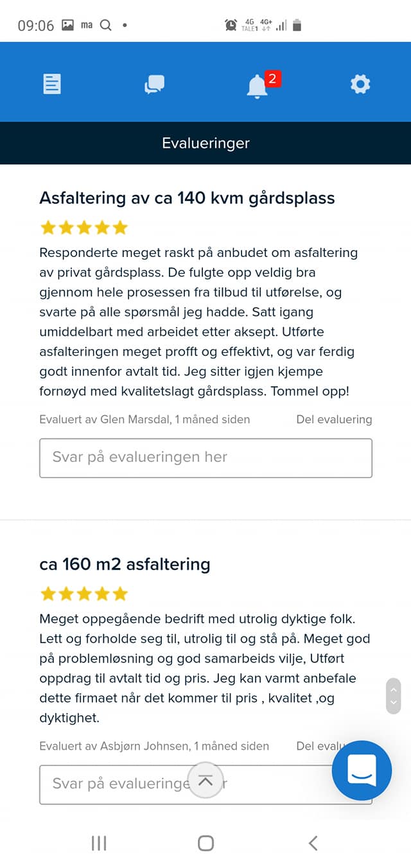Screen dimensions: 411x868
Task: Focus reply field under Glen Marsdal review
Action: [205, 457]
